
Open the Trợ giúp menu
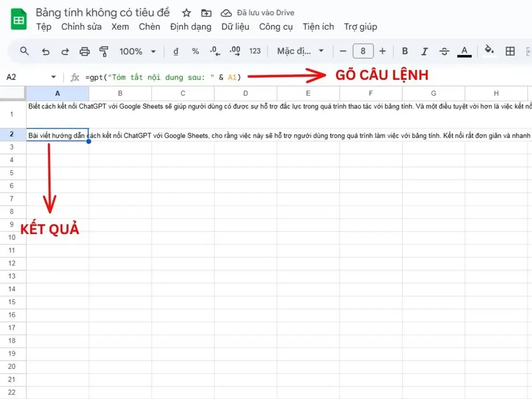point(360,27)
